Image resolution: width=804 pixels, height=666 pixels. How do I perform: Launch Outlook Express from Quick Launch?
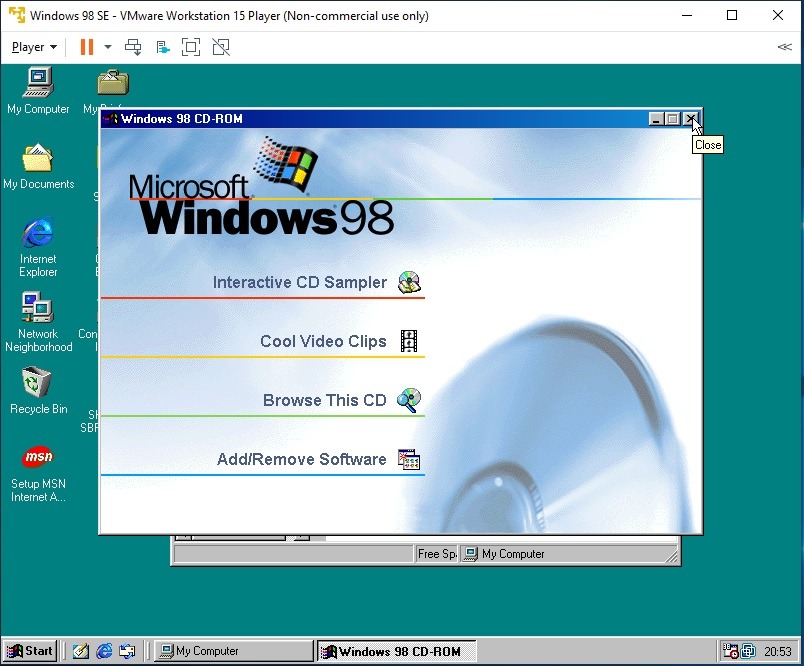[x=127, y=651]
